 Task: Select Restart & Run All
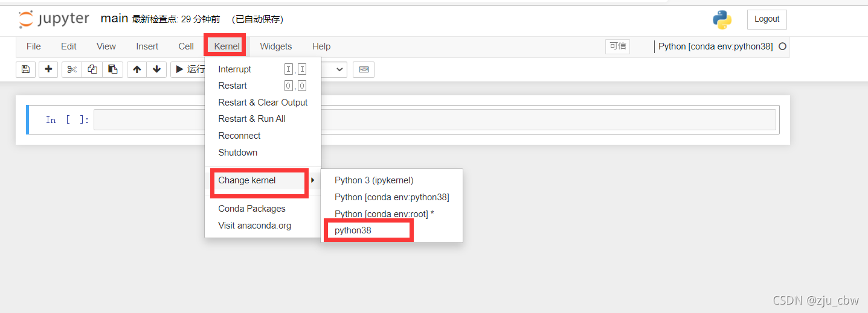(263, 119)
